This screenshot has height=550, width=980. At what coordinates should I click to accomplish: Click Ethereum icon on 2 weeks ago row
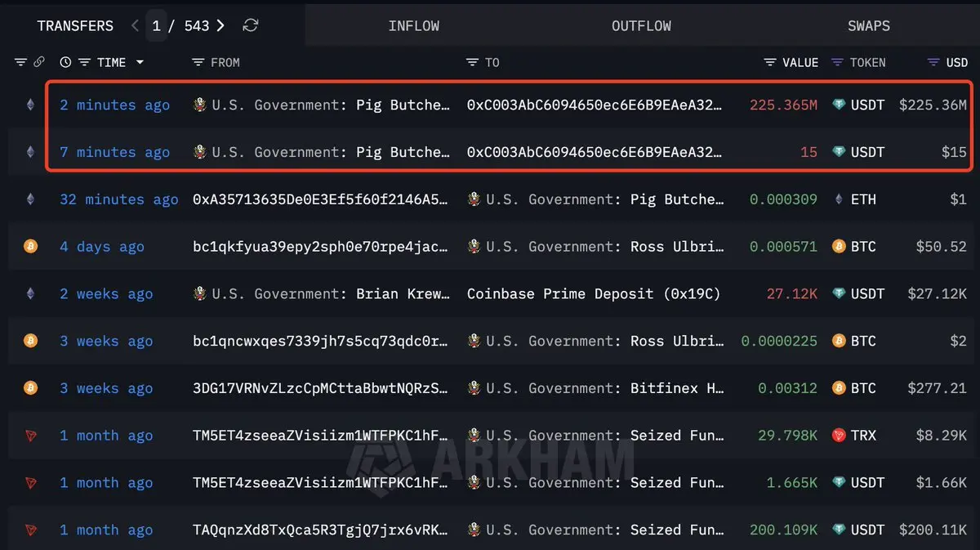[x=31, y=294]
